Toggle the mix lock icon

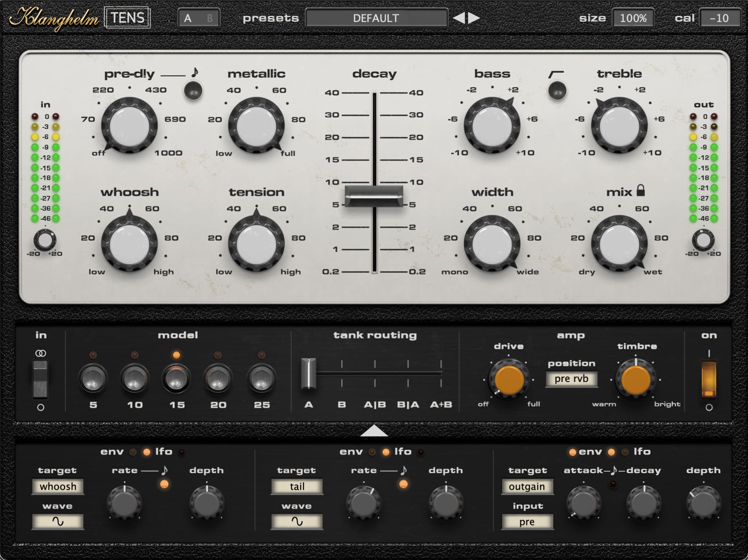point(640,190)
